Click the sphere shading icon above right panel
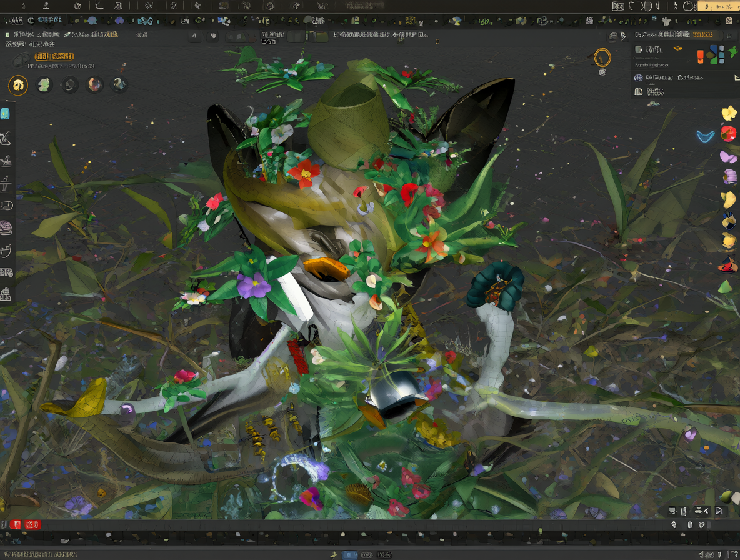The image size is (740, 560). (613, 36)
